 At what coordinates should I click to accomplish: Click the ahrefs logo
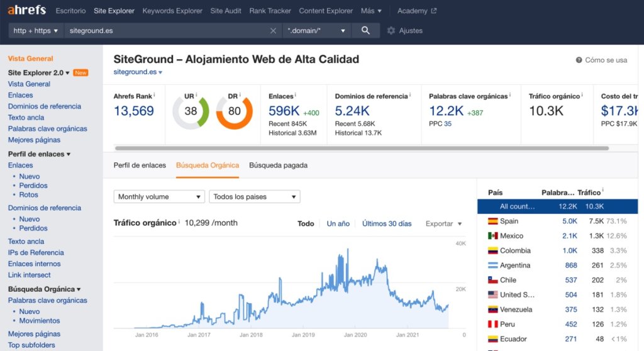coord(26,10)
